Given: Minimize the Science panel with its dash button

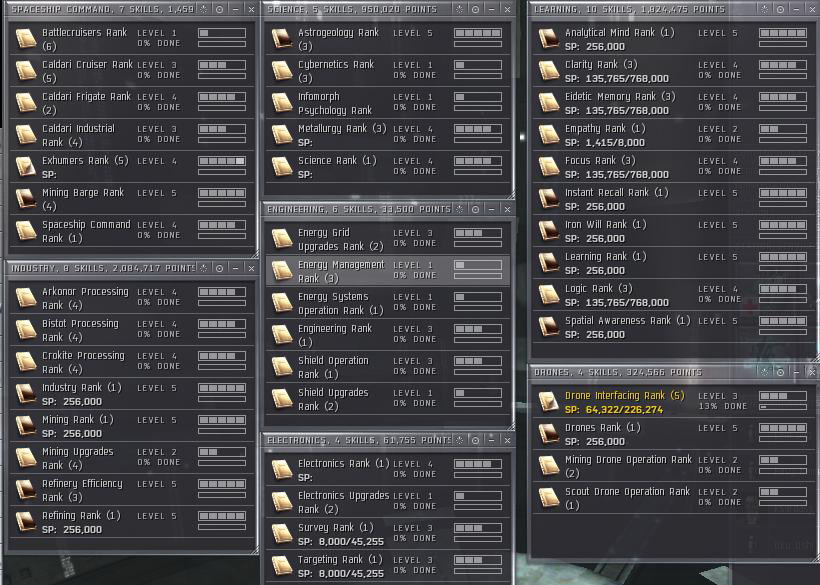Looking at the screenshot, I should pyautogui.click(x=492, y=9).
